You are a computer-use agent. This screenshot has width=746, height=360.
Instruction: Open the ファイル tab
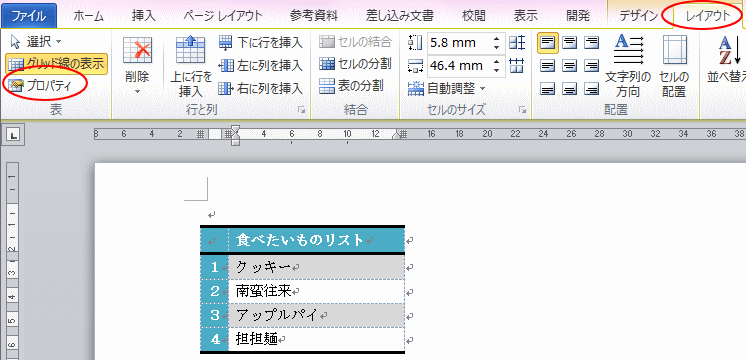[x=29, y=16]
